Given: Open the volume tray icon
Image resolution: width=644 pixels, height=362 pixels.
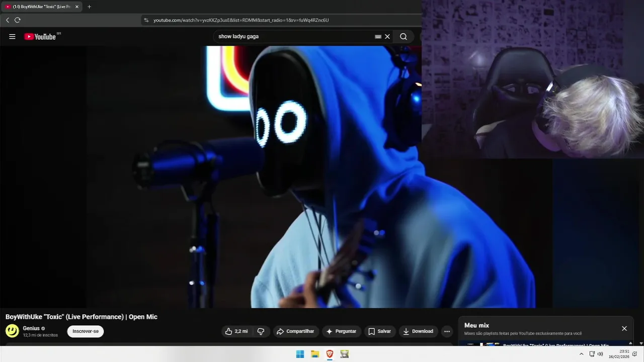Looking at the screenshot, I should click(x=600, y=354).
